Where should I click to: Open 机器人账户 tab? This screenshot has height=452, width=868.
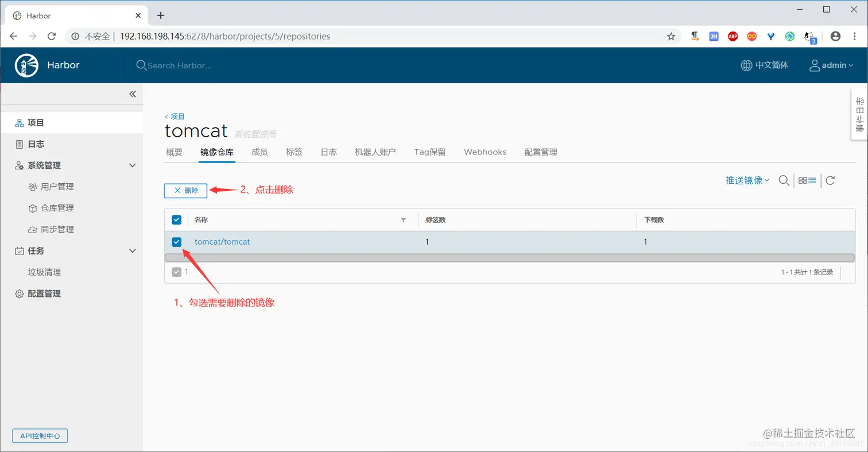click(375, 152)
